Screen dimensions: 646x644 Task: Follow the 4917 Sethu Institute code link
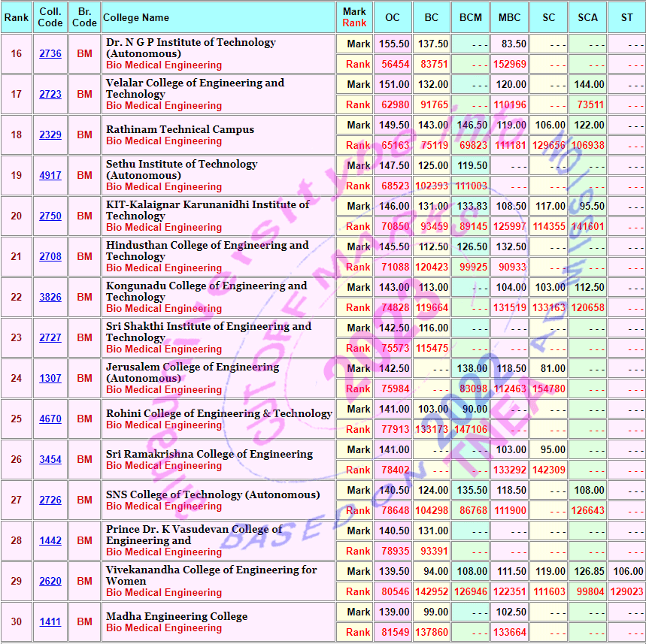click(50, 176)
